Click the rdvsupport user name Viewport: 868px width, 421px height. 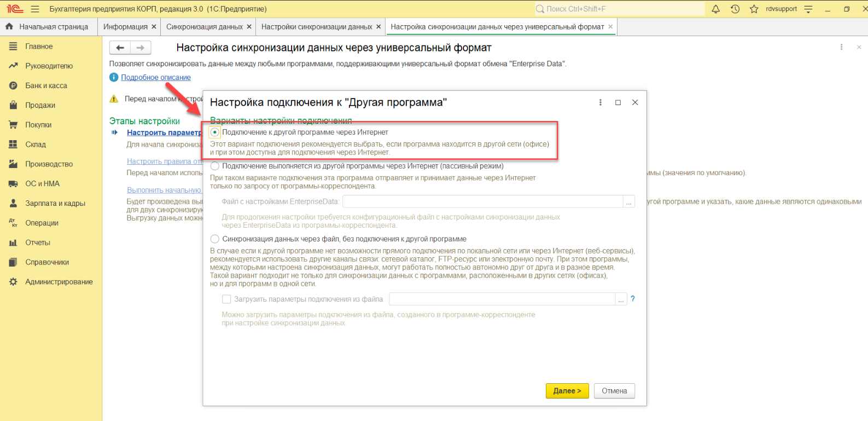click(781, 9)
